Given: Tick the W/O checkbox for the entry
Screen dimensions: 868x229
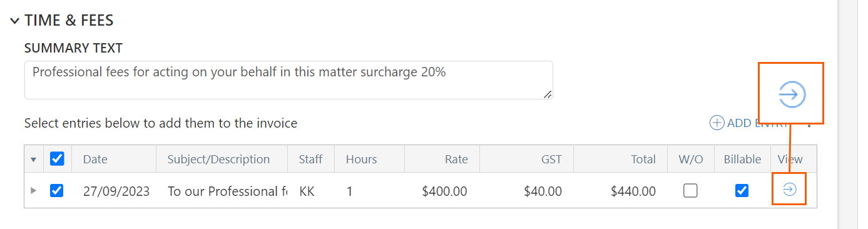Looking at the screenshot, I should click(690, 190).
